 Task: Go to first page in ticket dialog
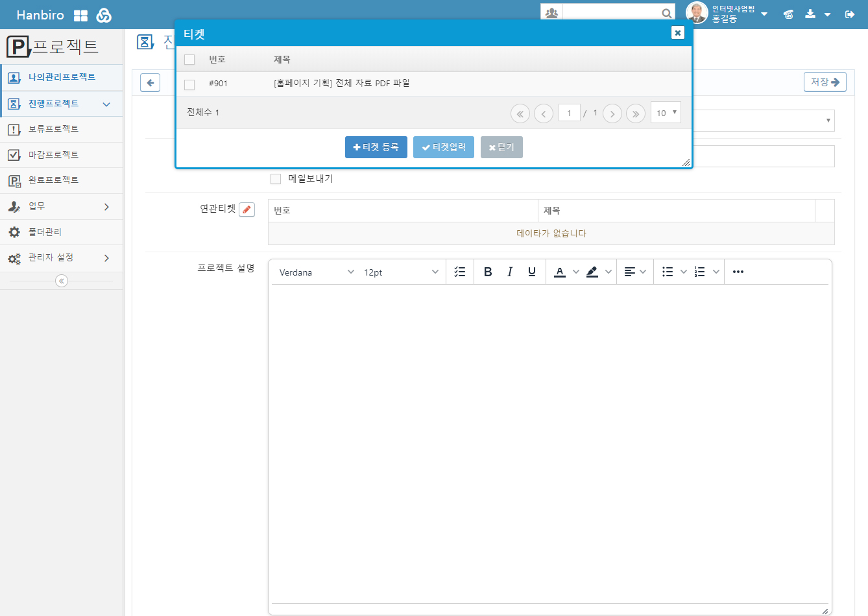(520, 113)
